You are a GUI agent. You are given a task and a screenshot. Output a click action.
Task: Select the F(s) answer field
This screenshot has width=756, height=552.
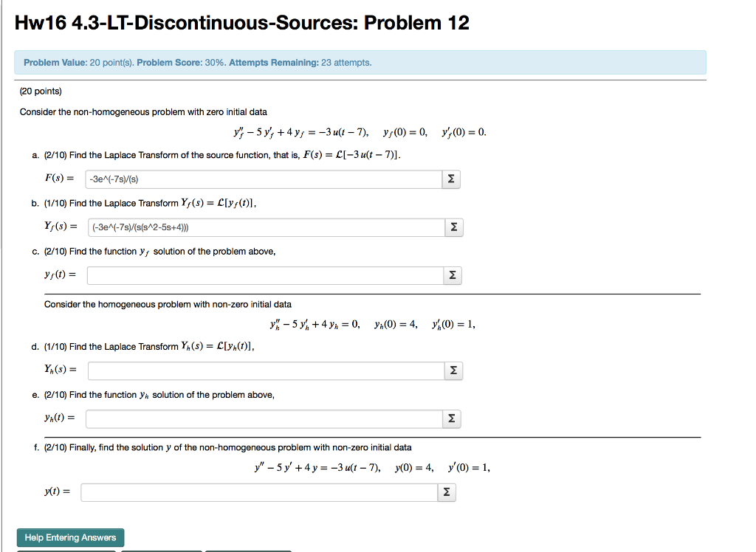coord(258,179)
